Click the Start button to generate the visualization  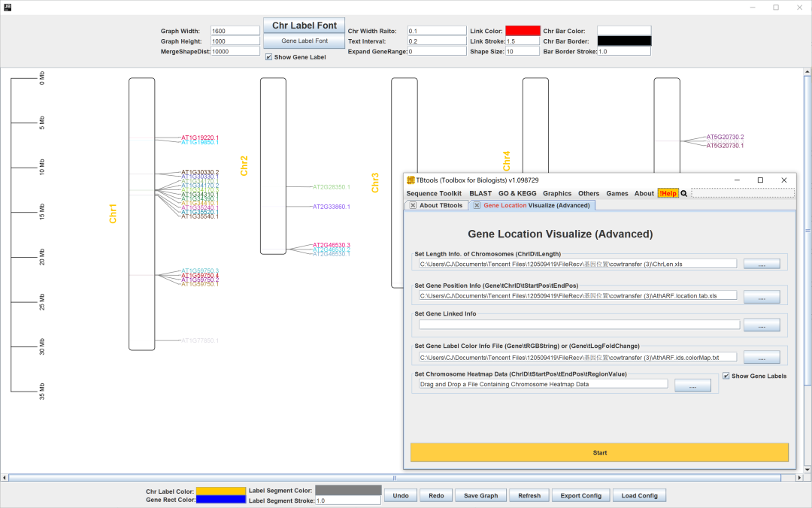click(x=599, y=452)
